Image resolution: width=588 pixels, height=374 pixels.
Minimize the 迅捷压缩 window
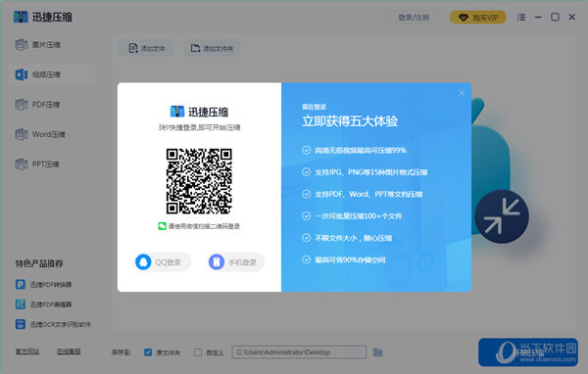(x=538, y=18)
